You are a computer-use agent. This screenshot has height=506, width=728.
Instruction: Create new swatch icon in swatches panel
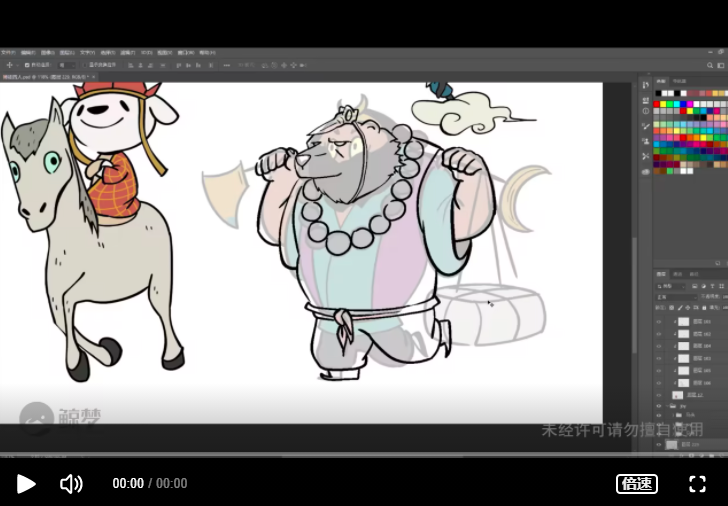click(718, 263)
